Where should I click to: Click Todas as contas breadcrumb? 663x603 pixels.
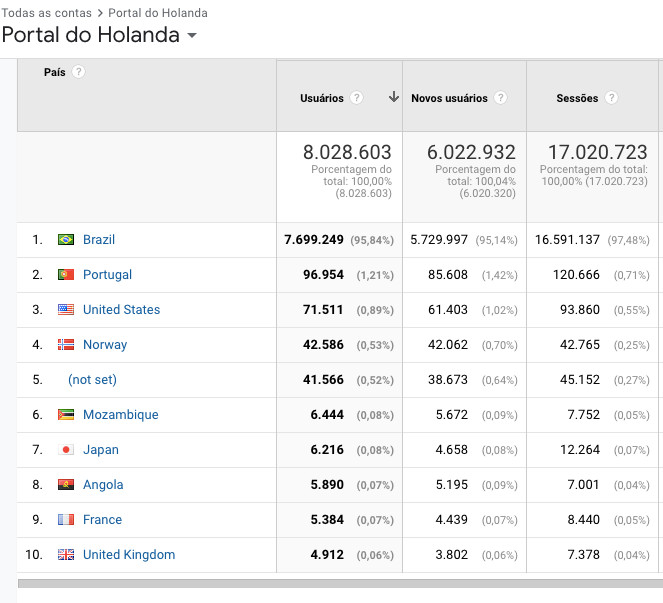[x=46, y=13]
